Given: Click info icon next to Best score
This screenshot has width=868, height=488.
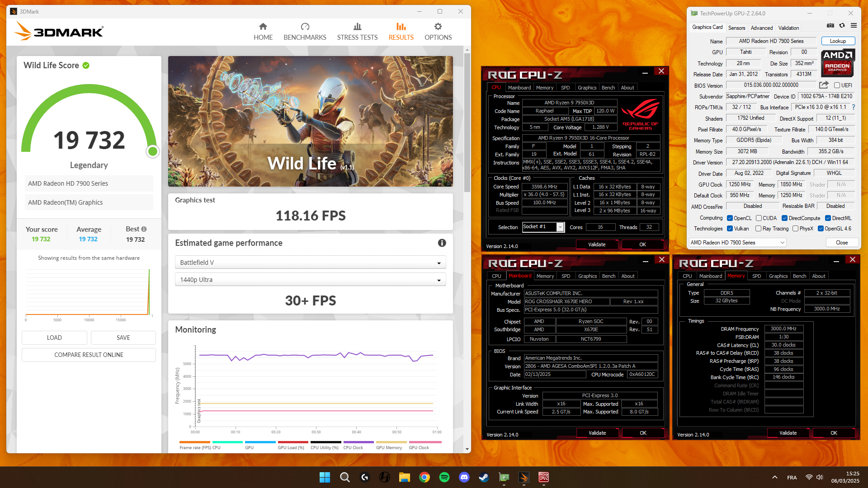Looking at the screenshot, I should pyautogui.click(x=144, y=229).
